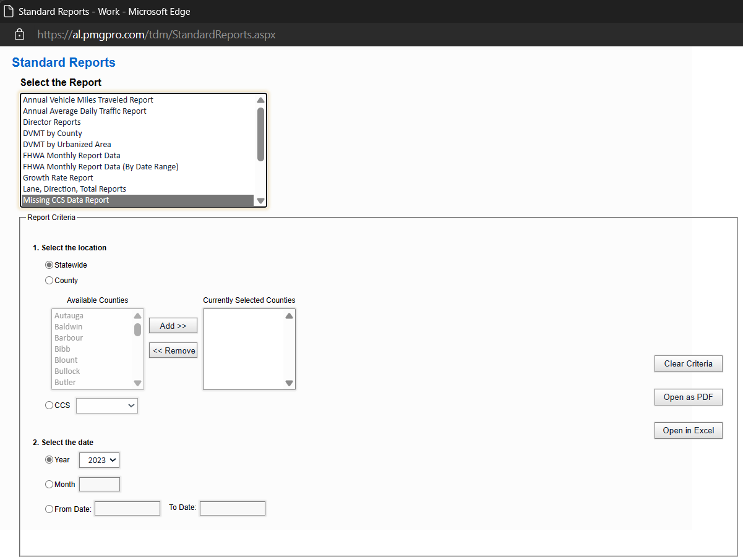
Task: Select the County radio button
Action: coord(49,281)
